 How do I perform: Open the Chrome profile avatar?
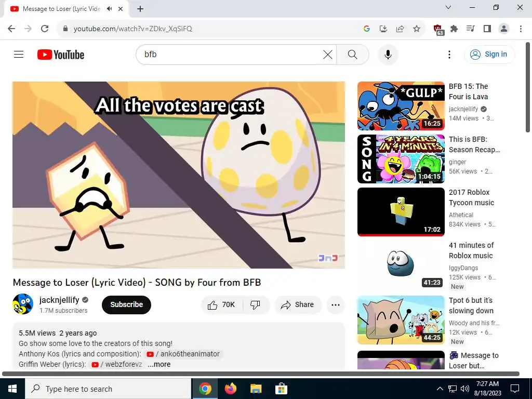tap(504, 29)
